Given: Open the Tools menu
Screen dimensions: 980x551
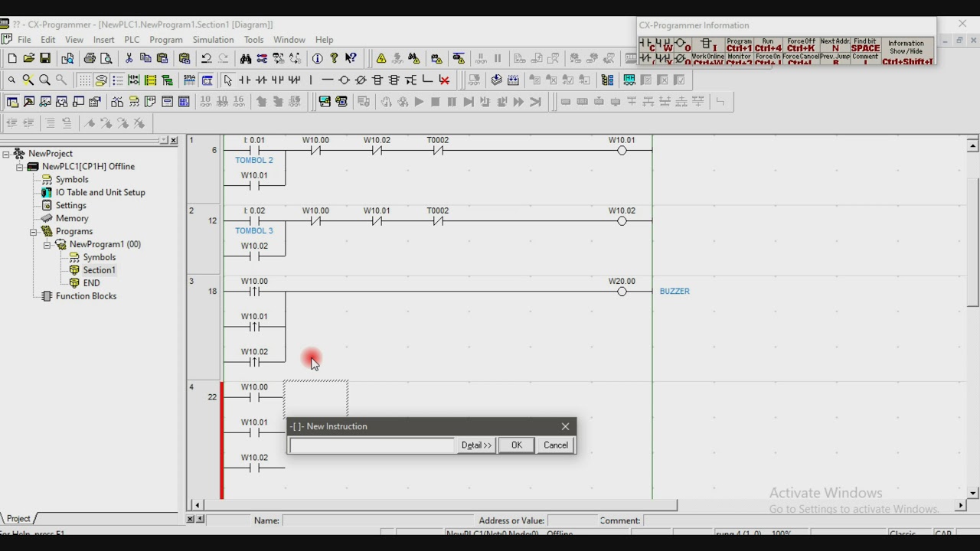Looking at the screenshot, I should (253, 40).
